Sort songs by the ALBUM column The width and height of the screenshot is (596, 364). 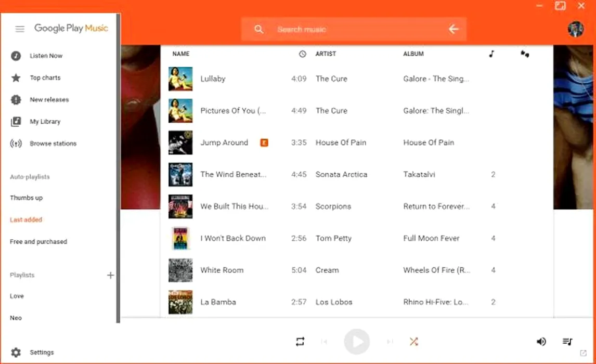click(x=413, y=54)
